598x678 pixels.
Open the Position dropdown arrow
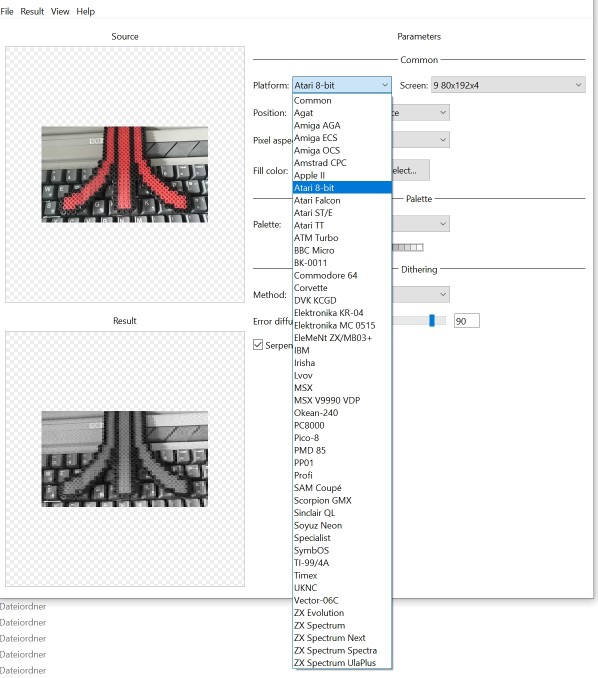tap(443, 113)
